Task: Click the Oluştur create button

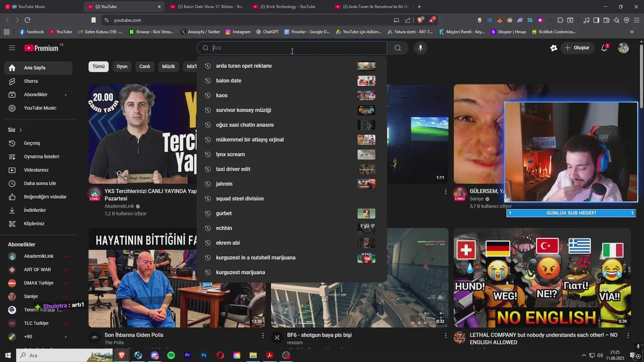Action: point(577,48)
